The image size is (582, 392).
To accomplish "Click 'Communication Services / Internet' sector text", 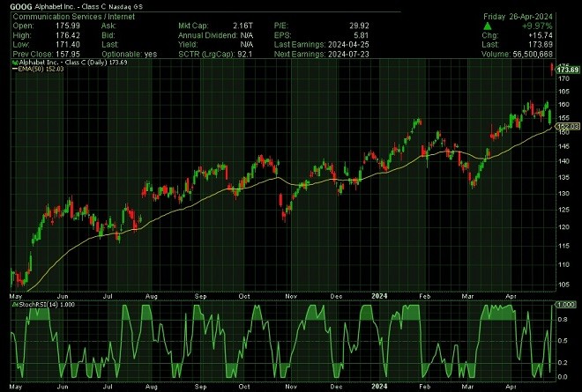I will (73, 17).
